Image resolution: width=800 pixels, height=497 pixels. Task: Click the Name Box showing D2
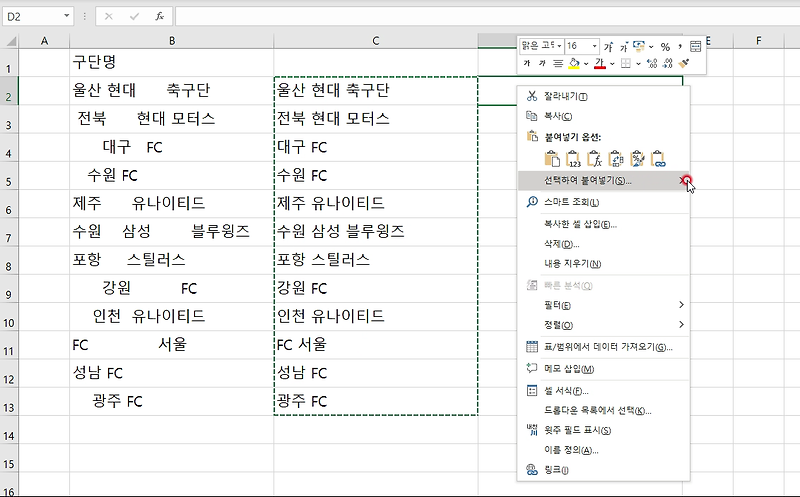32,16
